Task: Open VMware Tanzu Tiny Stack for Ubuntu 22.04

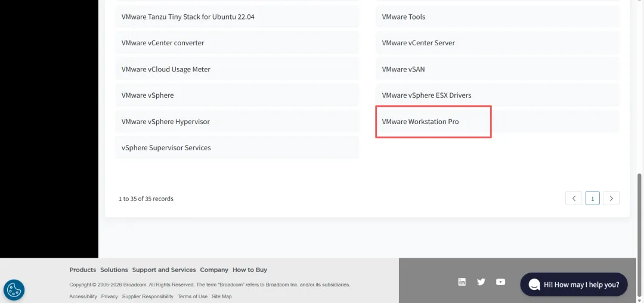Action: 237,17
